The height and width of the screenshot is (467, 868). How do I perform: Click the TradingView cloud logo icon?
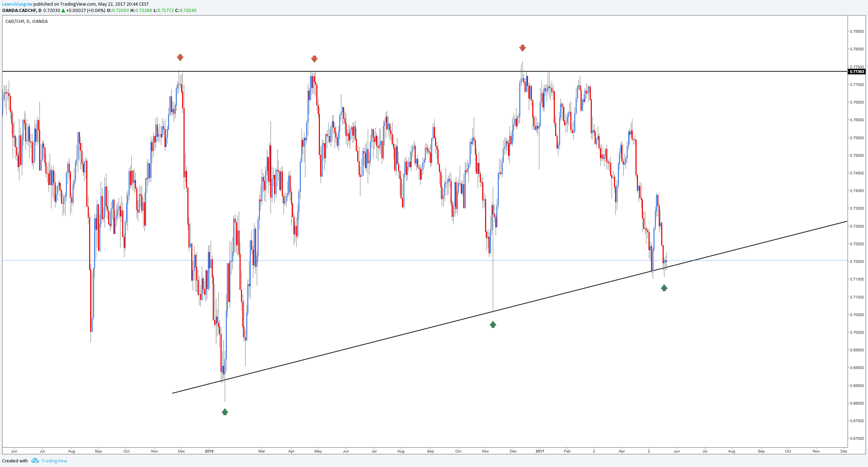tap(35, 460)
